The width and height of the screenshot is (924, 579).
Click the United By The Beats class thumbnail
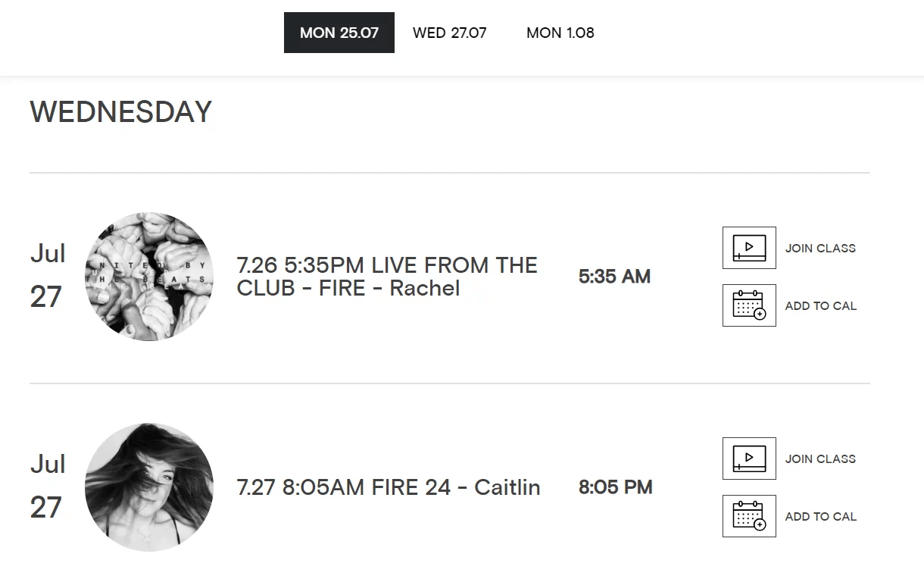(149, 277)
